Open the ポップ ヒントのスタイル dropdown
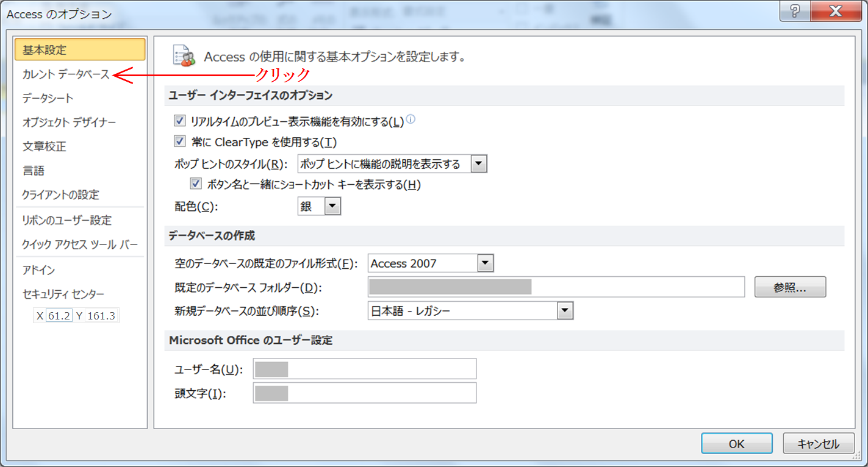 coord(479,163)
